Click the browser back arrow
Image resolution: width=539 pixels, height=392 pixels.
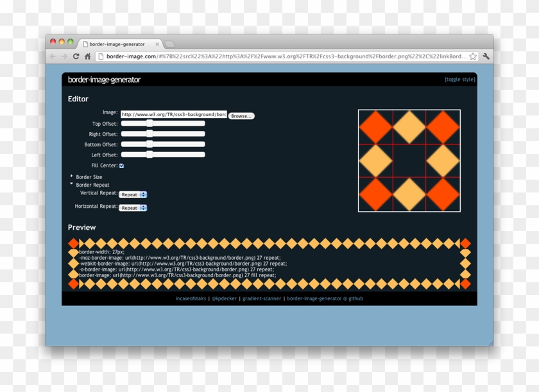tap(53, 56)
